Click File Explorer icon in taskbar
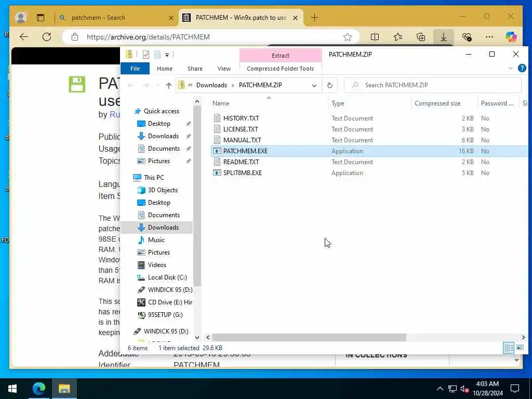Viewport: 532px width, 399px height. tap(64, 389)
